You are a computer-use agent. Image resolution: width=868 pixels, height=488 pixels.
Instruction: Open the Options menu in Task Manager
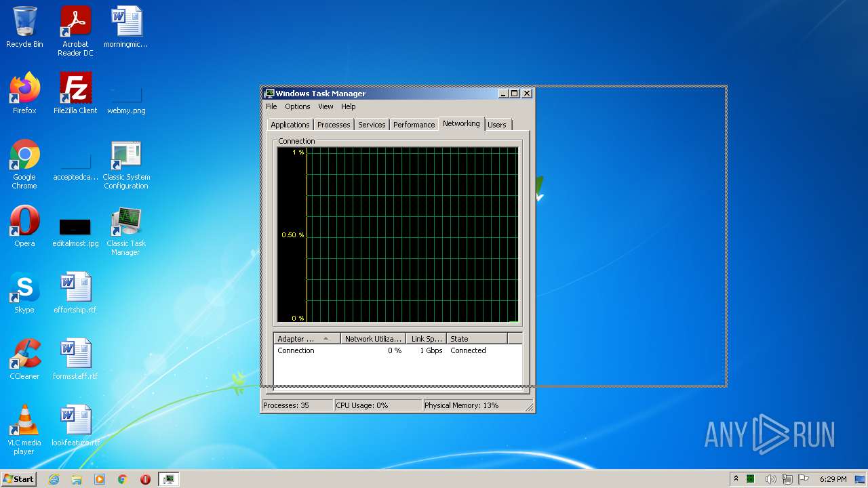click(297, 106)
